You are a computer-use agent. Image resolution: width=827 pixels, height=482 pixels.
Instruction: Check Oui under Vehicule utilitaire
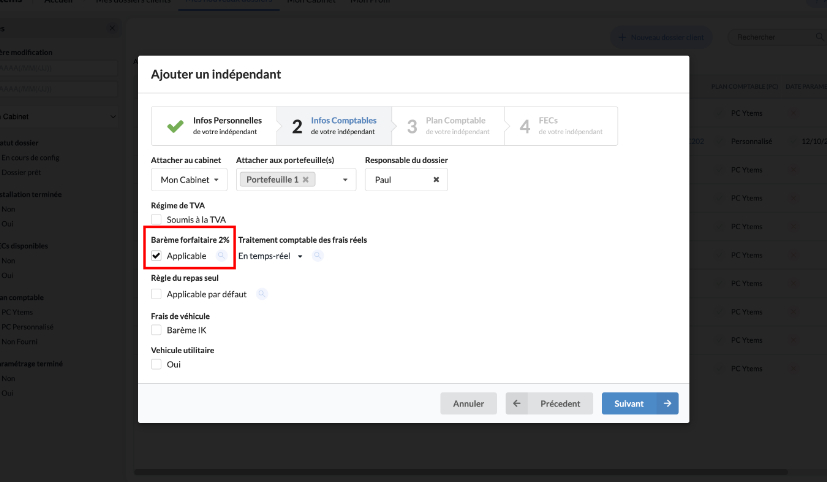tap(156, 365)
